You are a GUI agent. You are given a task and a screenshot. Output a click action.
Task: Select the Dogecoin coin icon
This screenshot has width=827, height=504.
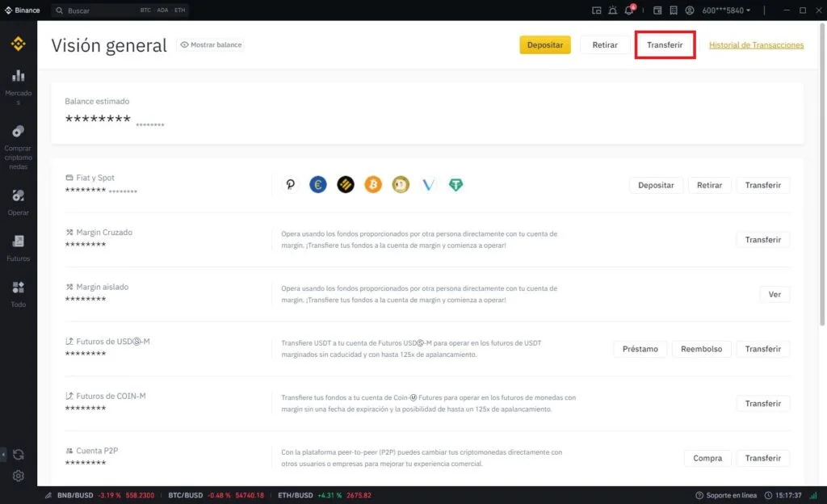pos(401,184)
